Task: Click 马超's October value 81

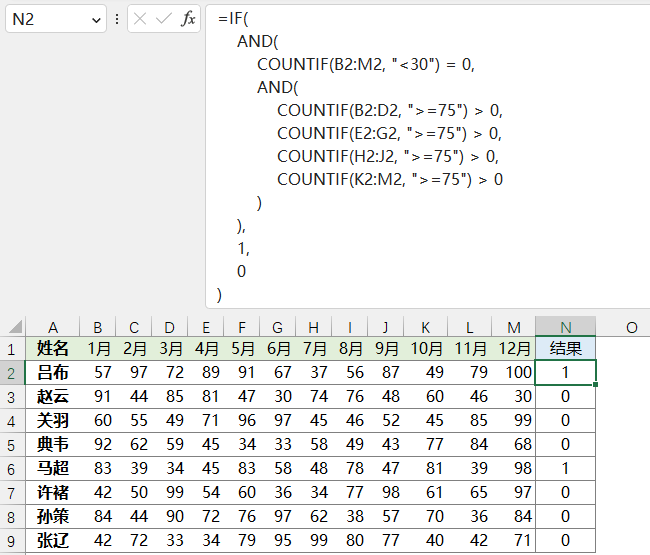Action: click(425, 469)
